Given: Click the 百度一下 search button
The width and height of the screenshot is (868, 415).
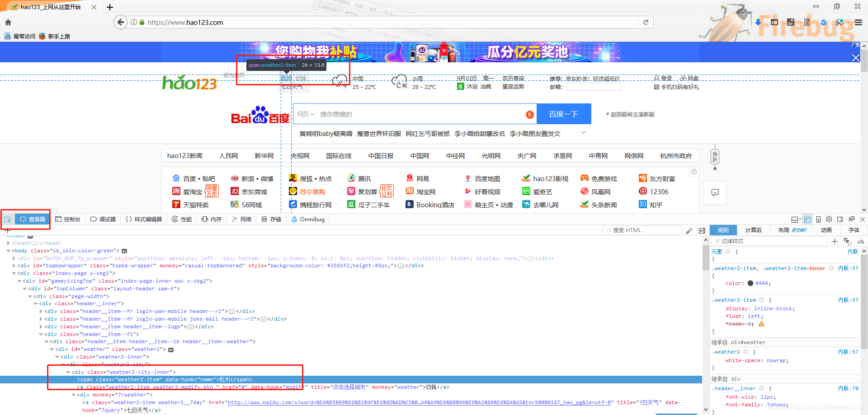Looking at the screenshot, I should coord(564,114).
